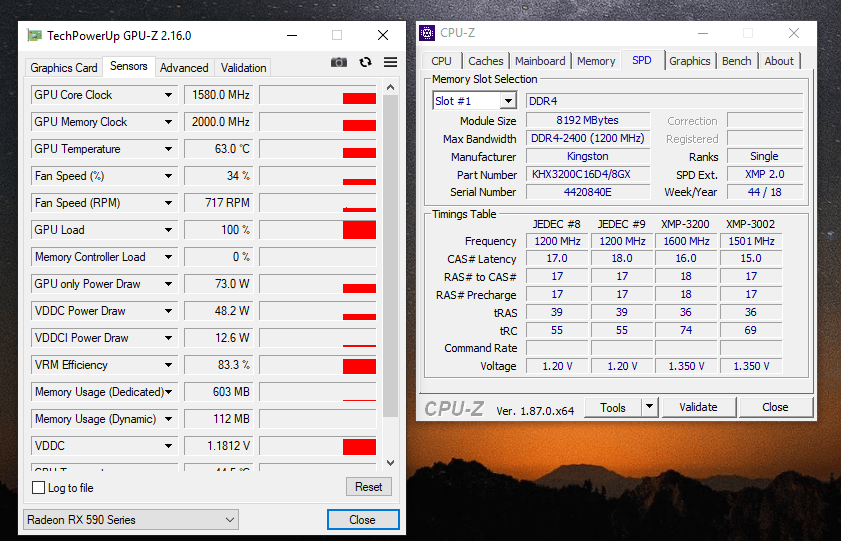Viewport: 841px width, 541px height.
Task: Enable the Log to file checkbox
Action: point(39,488)
